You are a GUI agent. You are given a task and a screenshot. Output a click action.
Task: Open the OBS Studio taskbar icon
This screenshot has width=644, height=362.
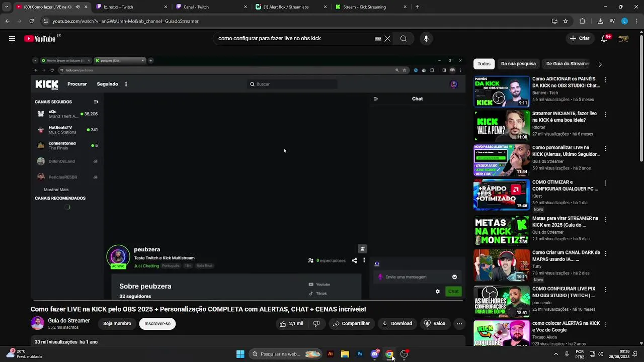[404, 354]
